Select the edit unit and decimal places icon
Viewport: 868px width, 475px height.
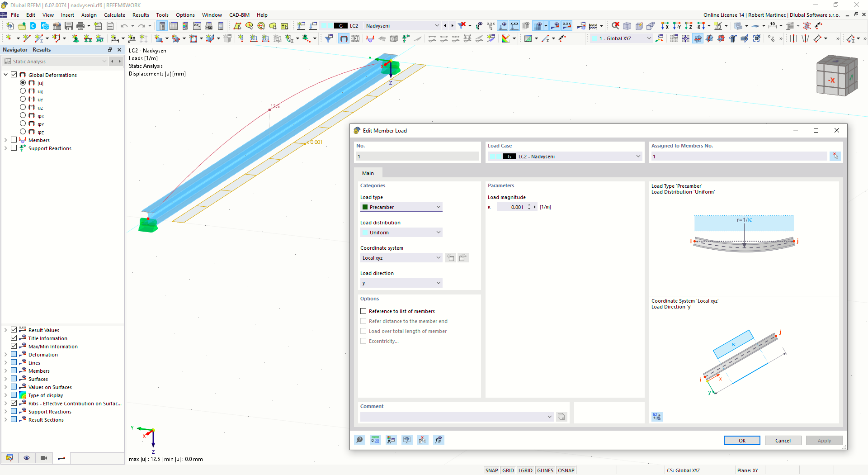375,440
